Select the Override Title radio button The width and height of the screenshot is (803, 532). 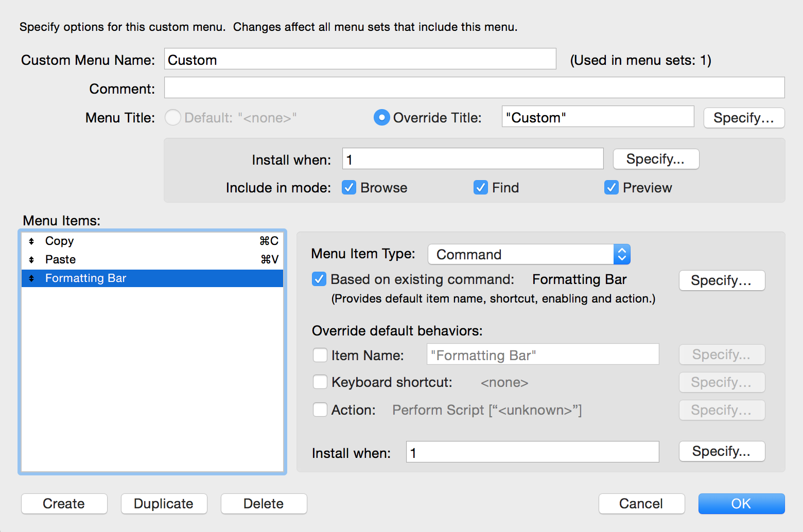pos(381,118)
